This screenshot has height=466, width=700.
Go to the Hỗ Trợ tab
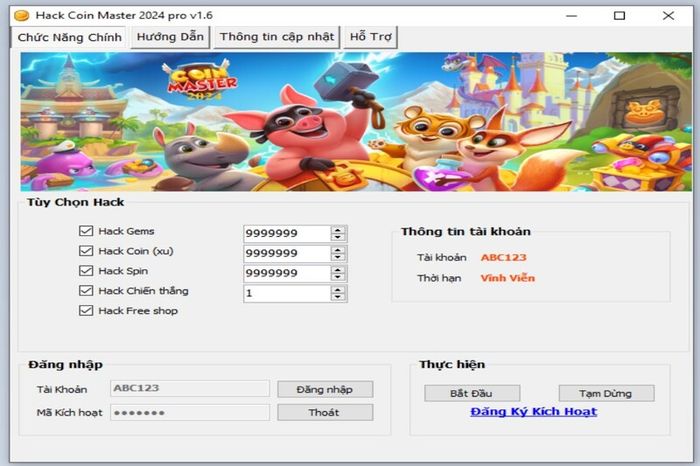pos(370,37)
